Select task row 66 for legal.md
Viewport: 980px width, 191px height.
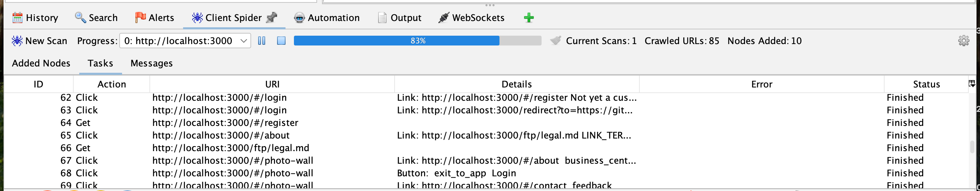click(x=230, y=148)
